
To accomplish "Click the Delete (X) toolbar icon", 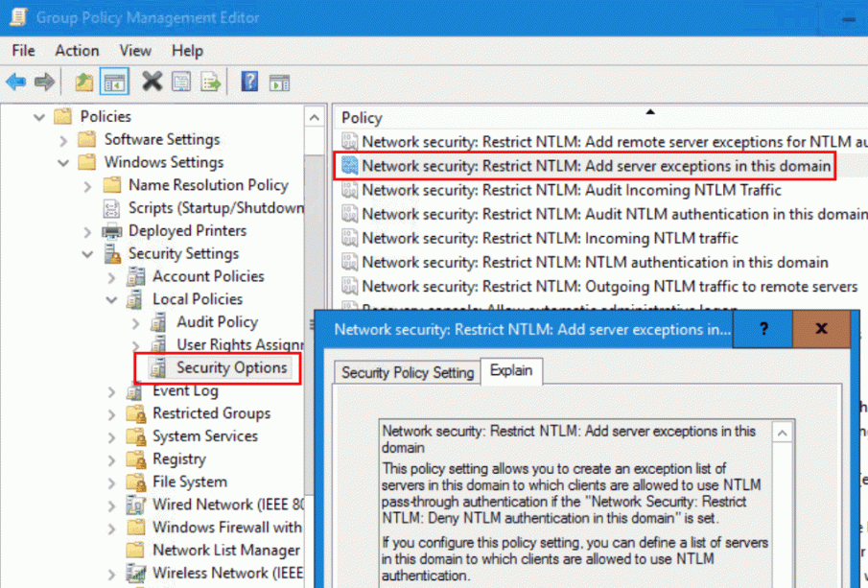I will click(x=152, y=82).
